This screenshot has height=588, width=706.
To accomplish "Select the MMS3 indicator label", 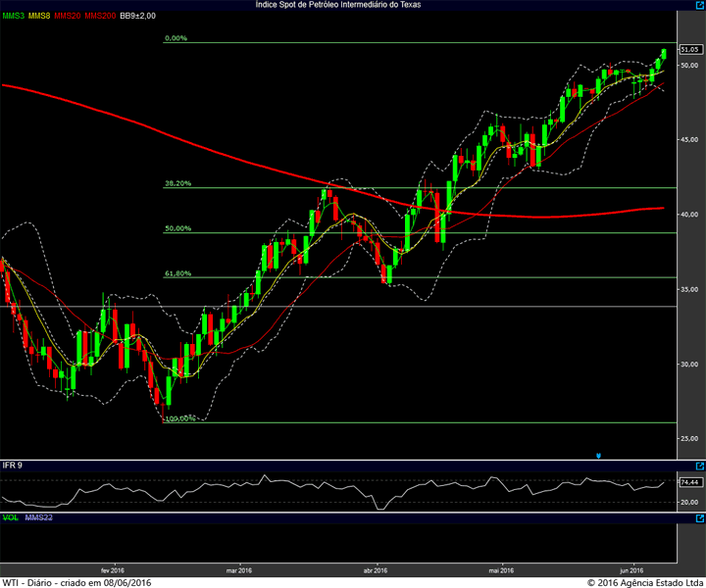I will pos(14,16).
